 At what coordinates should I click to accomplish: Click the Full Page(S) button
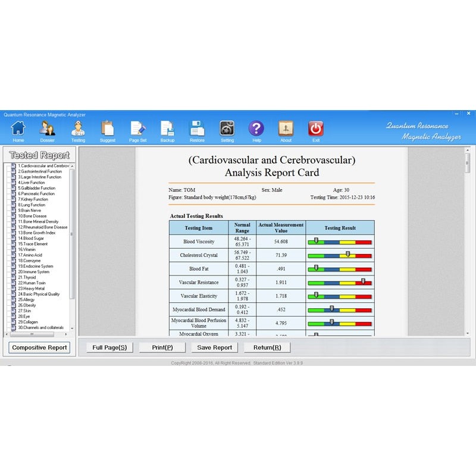109,347
